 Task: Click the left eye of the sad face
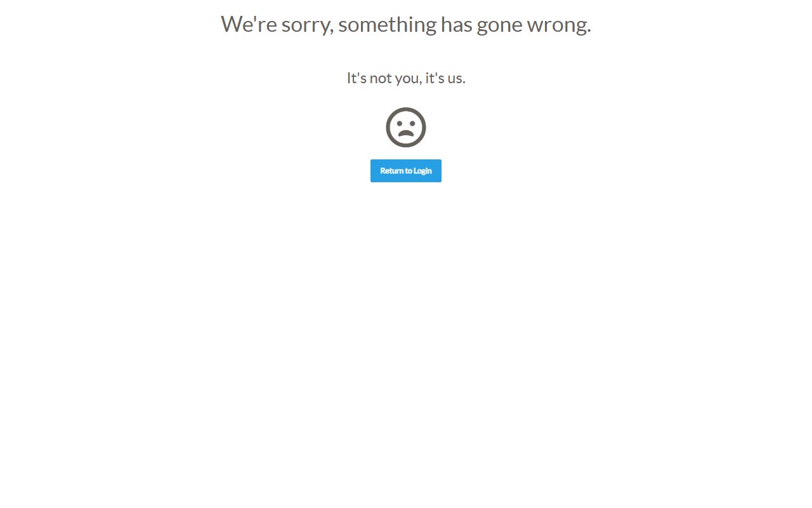coord(400,124)
